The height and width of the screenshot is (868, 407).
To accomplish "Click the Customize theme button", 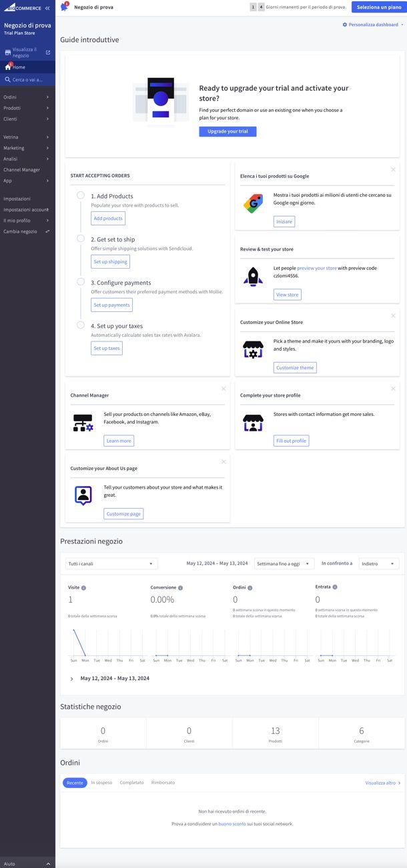I will [295, 367].
